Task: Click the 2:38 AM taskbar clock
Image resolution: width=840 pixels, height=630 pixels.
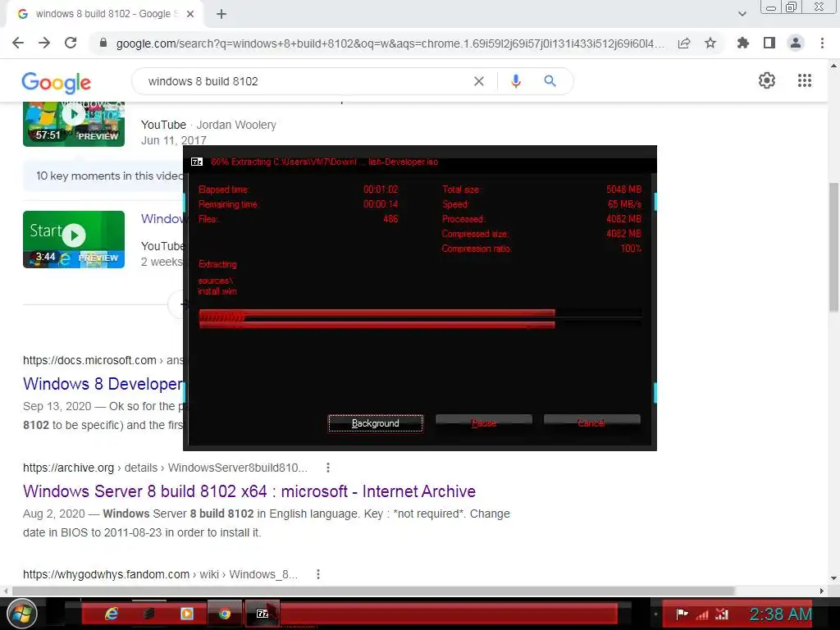Action: (x=781, y=614)
